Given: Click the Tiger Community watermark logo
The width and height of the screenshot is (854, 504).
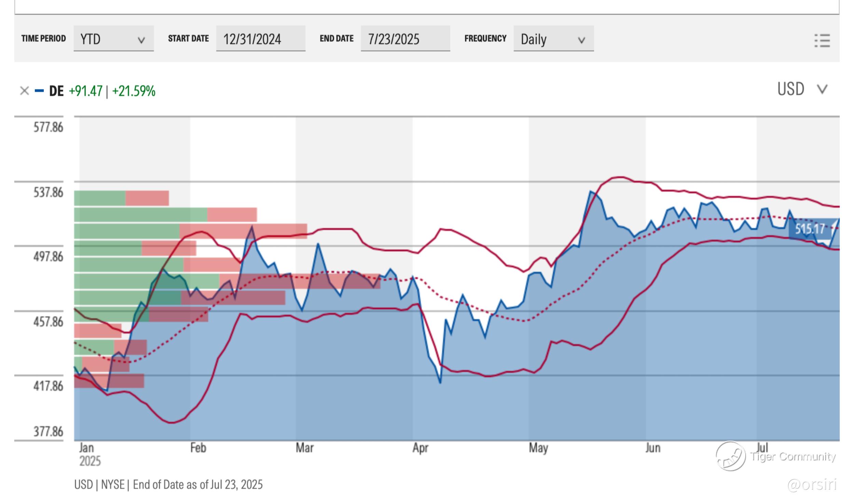Looking at the screenshot, I should [x=731, y=456].
